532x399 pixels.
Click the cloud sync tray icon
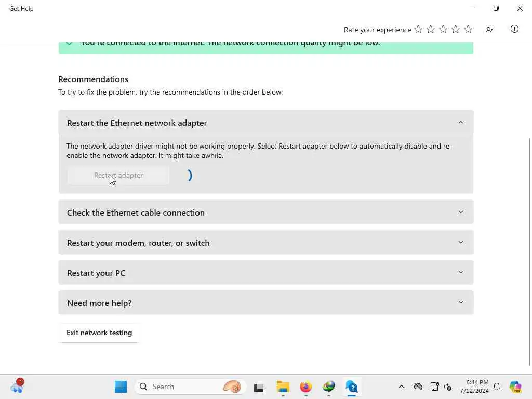pos(418,387)
